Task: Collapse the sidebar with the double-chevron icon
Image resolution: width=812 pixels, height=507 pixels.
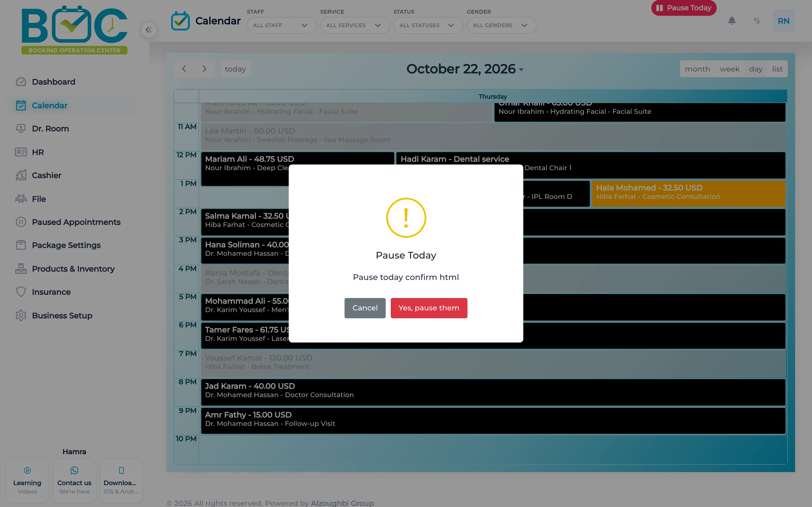Action: point(149,30)
